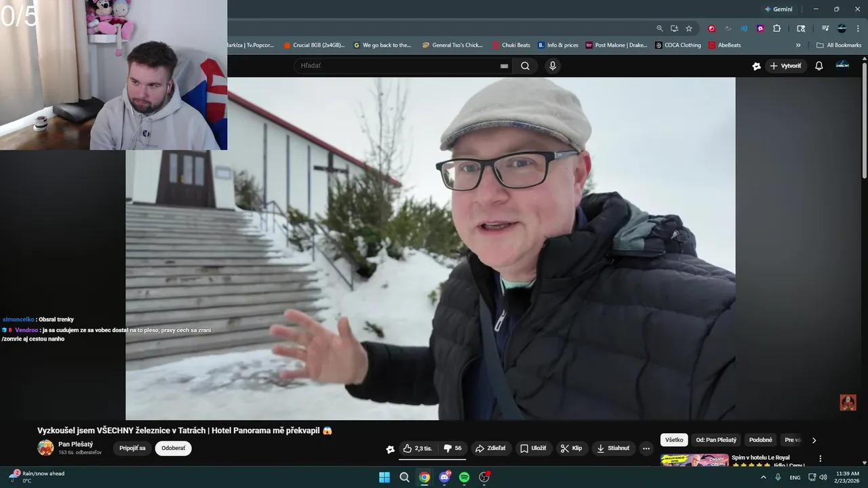Open the Extensions puzzle icon
This screenshot has height=488, width=868.
pyautogui.click(x=777, y=28)
